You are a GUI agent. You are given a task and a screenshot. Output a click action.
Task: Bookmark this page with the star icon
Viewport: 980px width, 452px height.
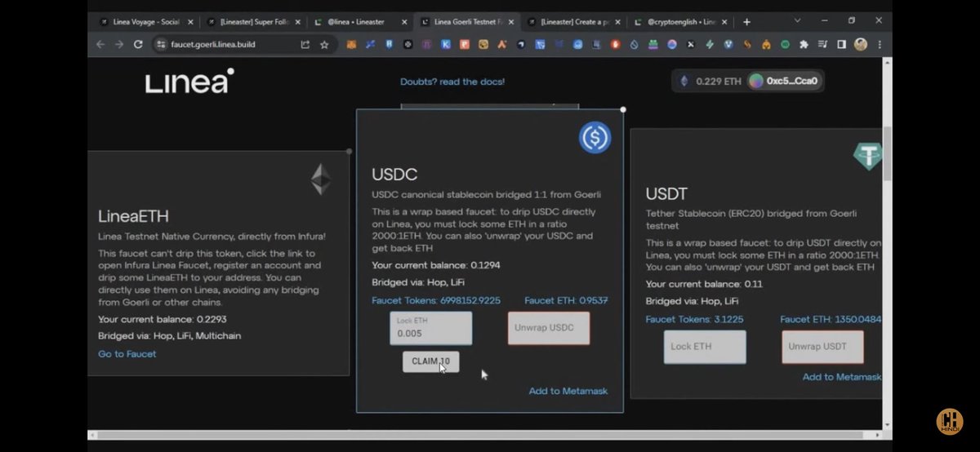click(x=324, y=45)
